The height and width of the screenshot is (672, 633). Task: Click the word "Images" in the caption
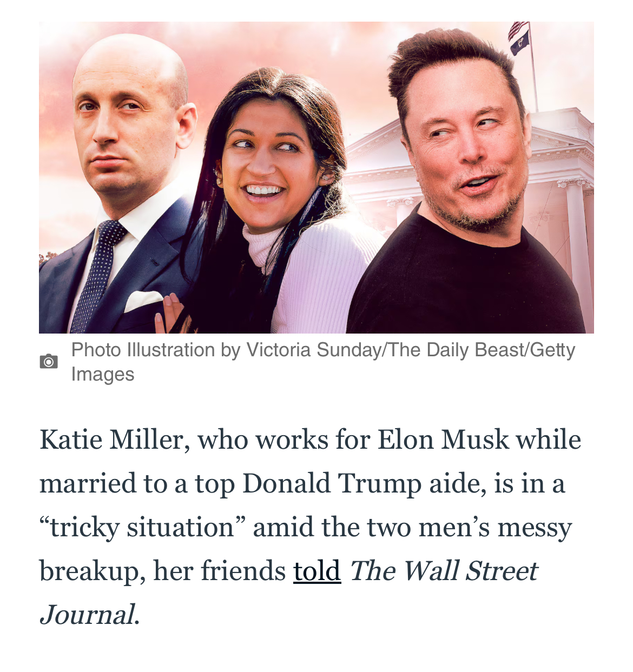pos(103,374)
